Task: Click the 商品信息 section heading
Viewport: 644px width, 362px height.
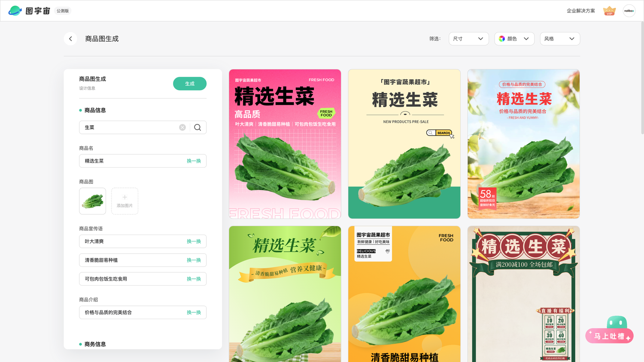Action: 95,110
